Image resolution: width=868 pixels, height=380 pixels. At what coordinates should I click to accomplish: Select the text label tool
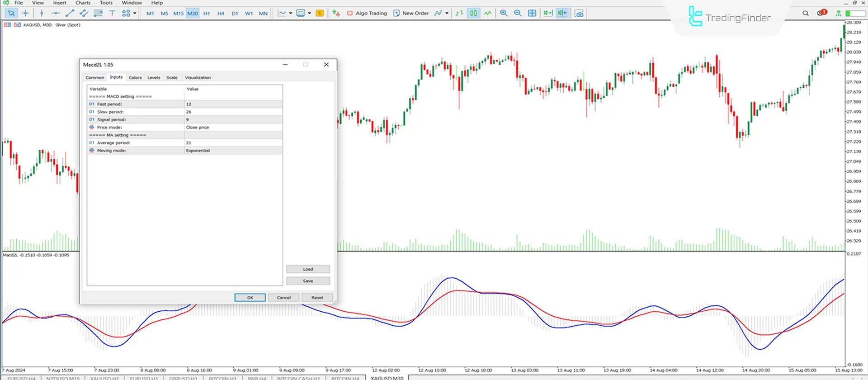point(112,13)
